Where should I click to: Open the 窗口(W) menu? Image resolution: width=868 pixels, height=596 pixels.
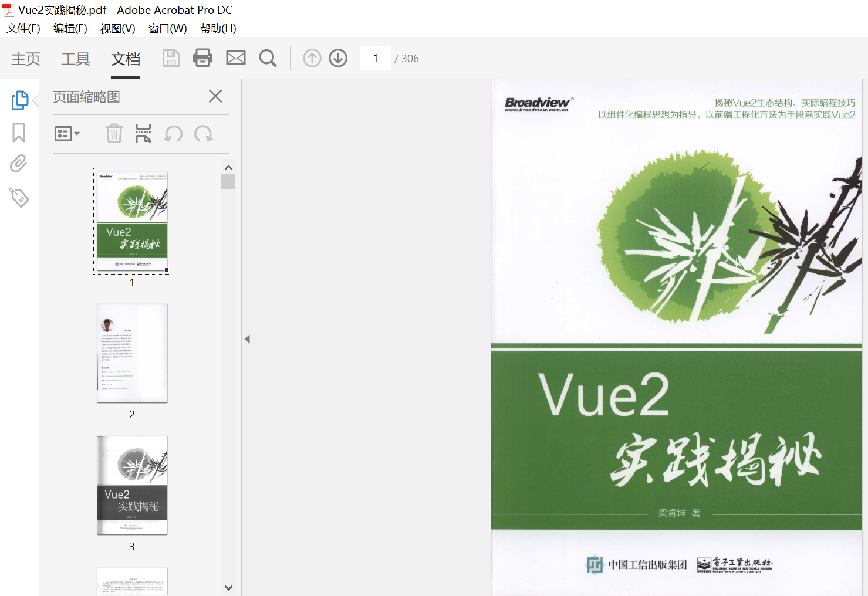coord(167,29)
